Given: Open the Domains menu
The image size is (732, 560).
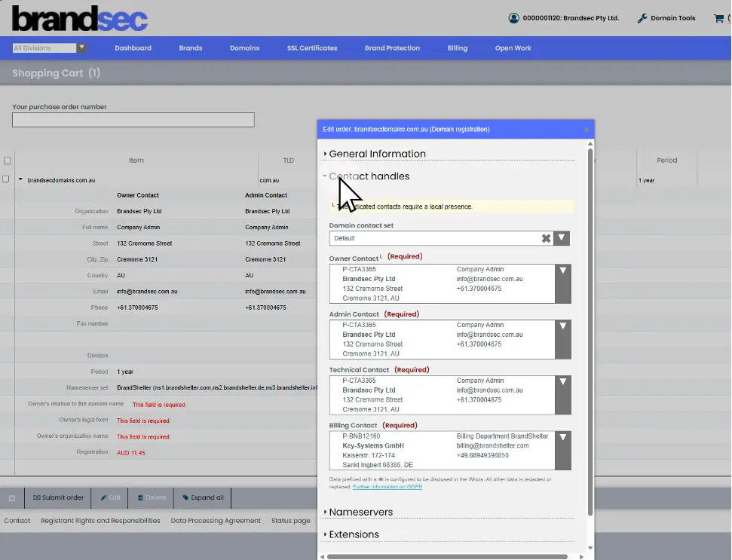Looking at the screenshot, I should pos(244,48).
